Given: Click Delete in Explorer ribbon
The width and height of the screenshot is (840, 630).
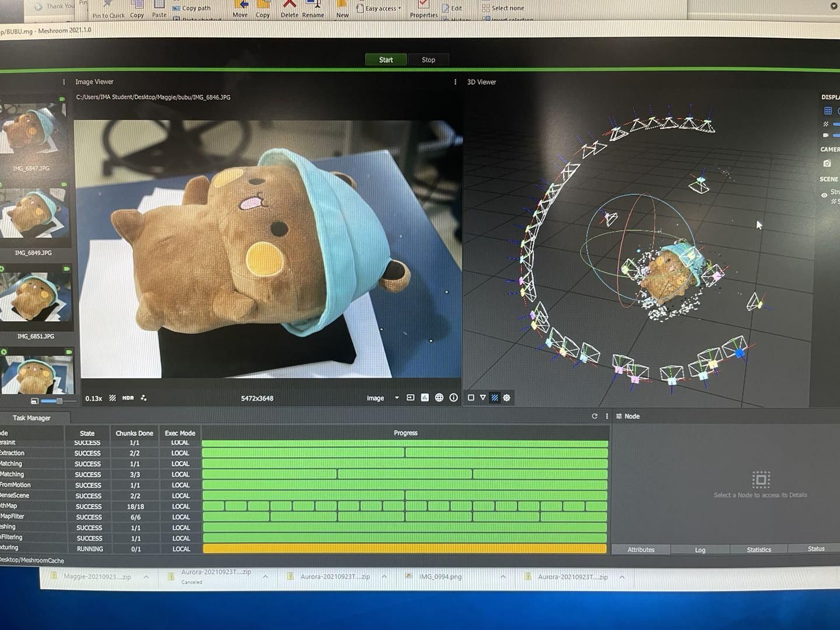Looking at the screenshot, I should pyautogui.click(x=289, y=10).
